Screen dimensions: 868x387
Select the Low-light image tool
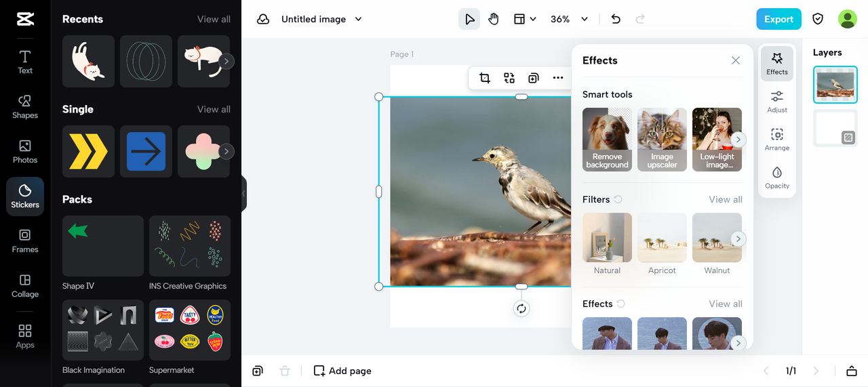pos(717,140)
